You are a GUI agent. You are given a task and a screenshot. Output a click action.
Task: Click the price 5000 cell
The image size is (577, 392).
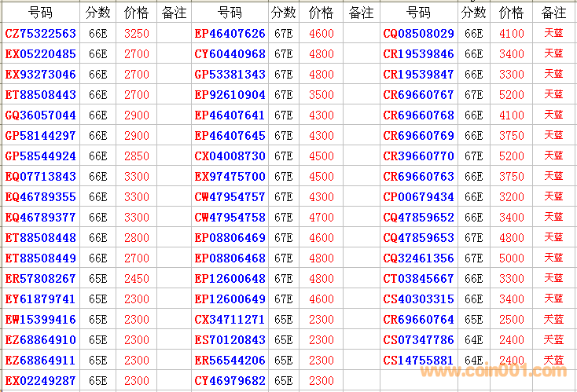[511, 258]
